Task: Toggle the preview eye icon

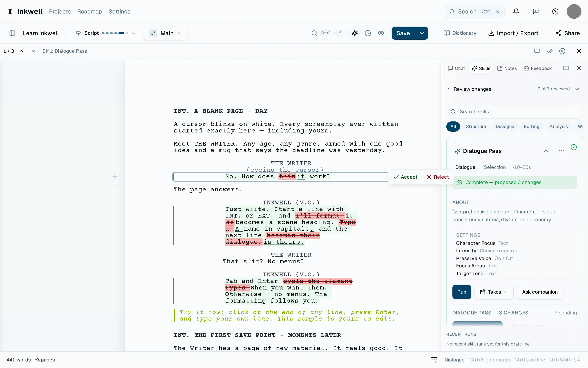Action: pyautogui.click(x=381, y=33)
